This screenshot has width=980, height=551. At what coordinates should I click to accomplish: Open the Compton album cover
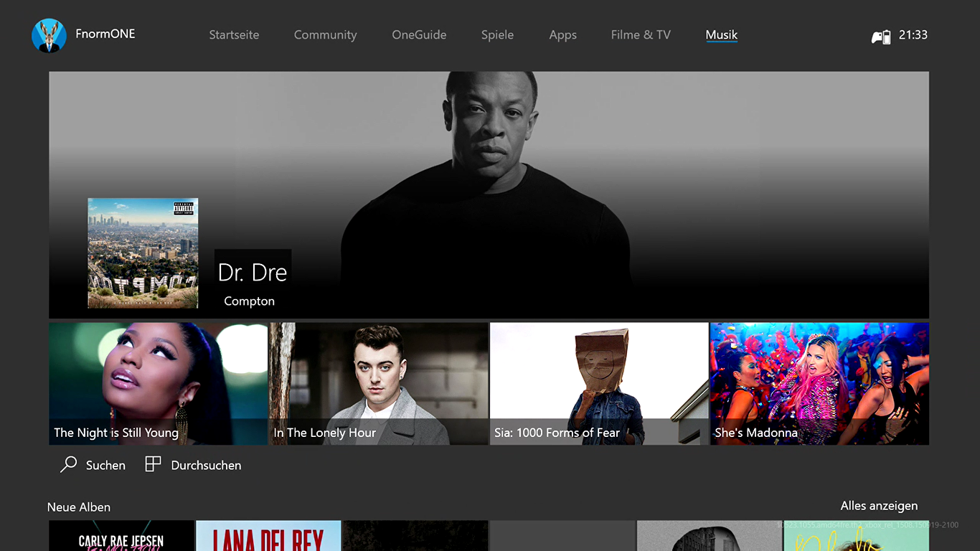[143, 253]
